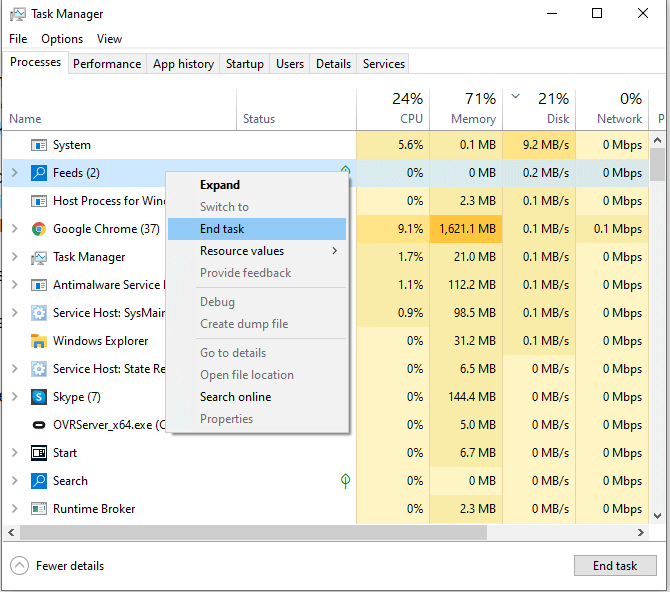Click the 9.2 MB/s disk cell

[x=540, y=145]
